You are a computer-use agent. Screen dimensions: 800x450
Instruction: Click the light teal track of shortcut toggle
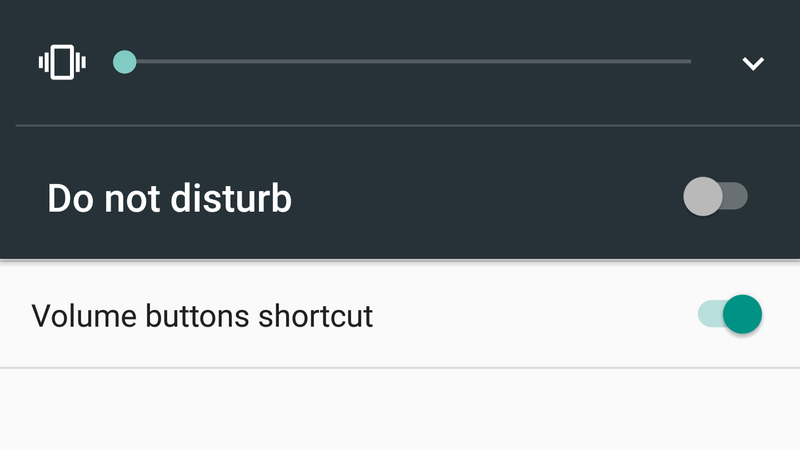(710, 314)
